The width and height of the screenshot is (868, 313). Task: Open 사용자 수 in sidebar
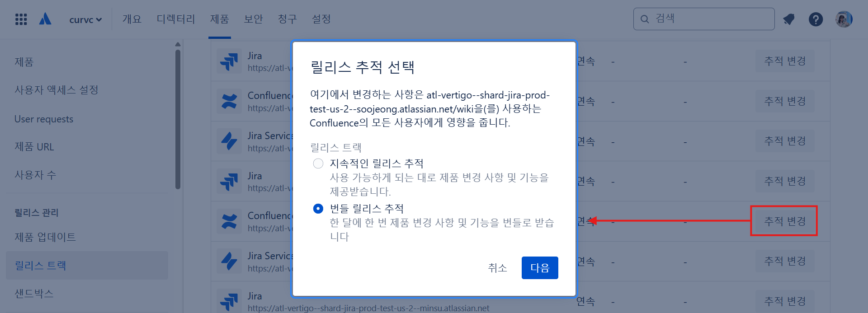tap(35, 175)
